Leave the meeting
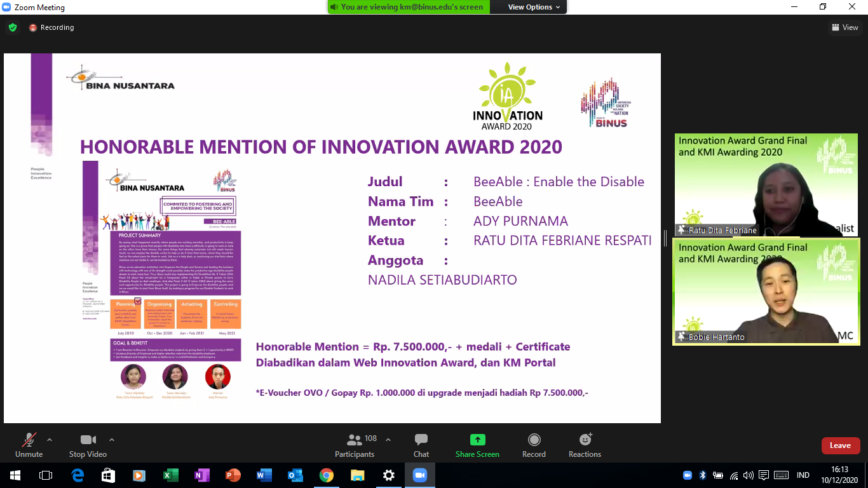 pos(840,445)
